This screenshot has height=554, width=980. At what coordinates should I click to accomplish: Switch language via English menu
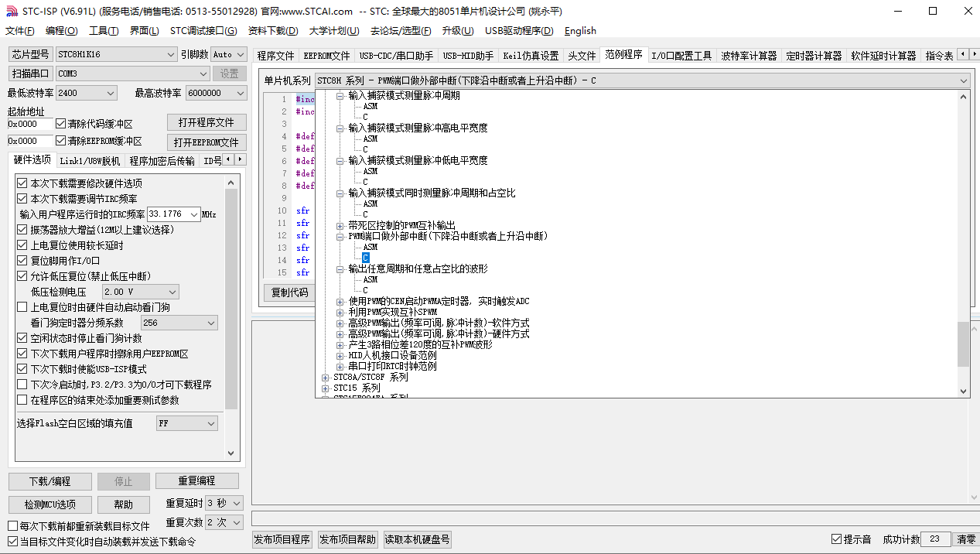point(580,31)
